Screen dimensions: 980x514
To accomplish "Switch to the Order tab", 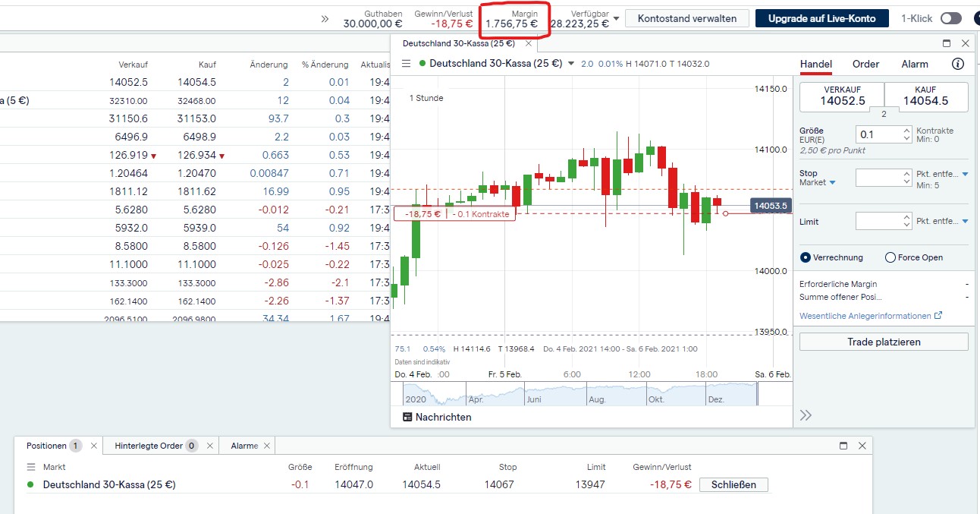I will 866,64.
